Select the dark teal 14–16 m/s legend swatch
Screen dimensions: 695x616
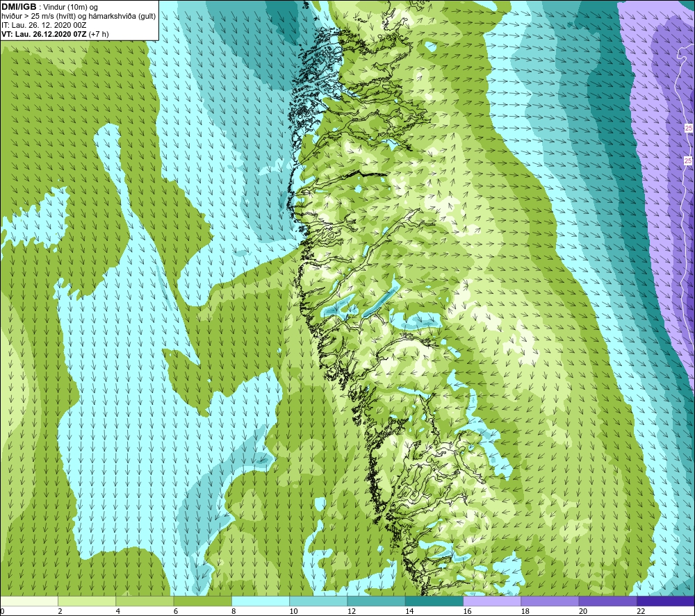[x=434, y=601]
